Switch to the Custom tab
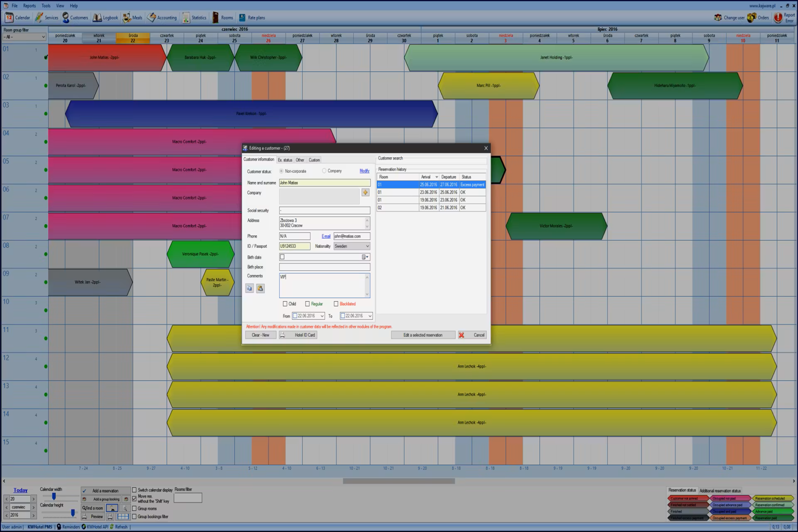The image size is (798, 532). coord(314,160)
